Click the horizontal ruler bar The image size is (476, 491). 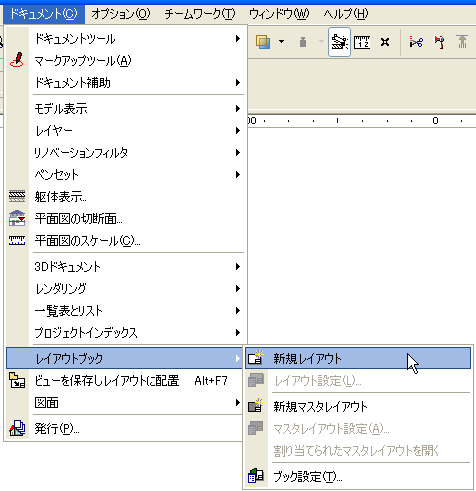click(362, 121)
